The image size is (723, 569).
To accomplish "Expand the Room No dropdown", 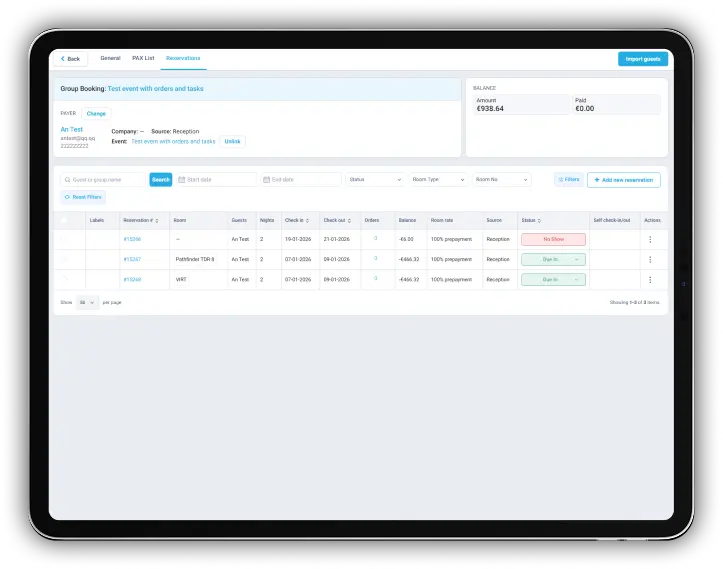I will pos(501,180).
